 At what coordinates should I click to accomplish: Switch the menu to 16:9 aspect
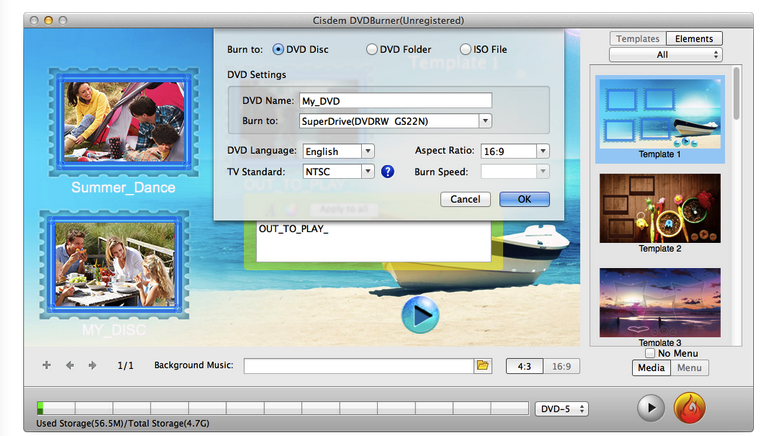[x=561, y=367]
